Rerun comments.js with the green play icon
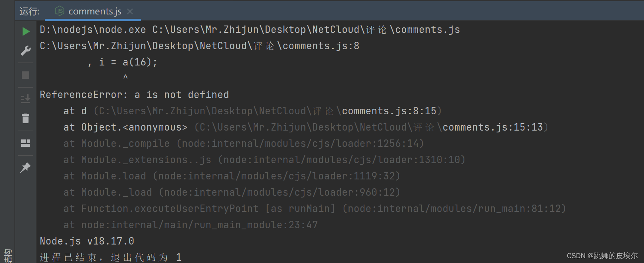This screenshot has width=644, height=263. [26, 31]
